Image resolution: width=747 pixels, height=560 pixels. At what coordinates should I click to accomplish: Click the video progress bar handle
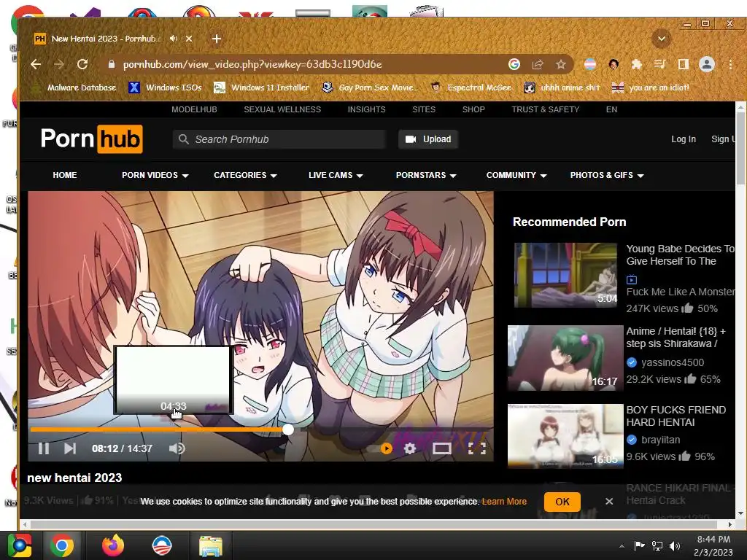click(287, 429)
